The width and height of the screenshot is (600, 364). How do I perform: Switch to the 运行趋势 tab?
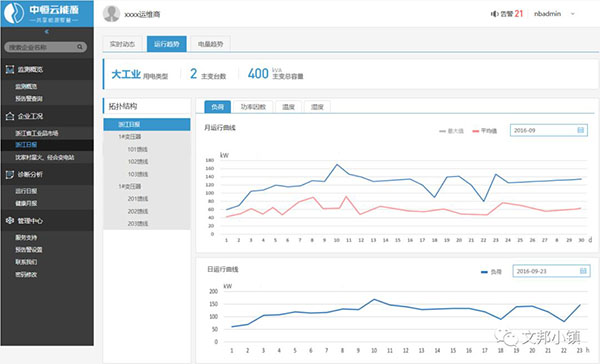(x=167, y=44)
